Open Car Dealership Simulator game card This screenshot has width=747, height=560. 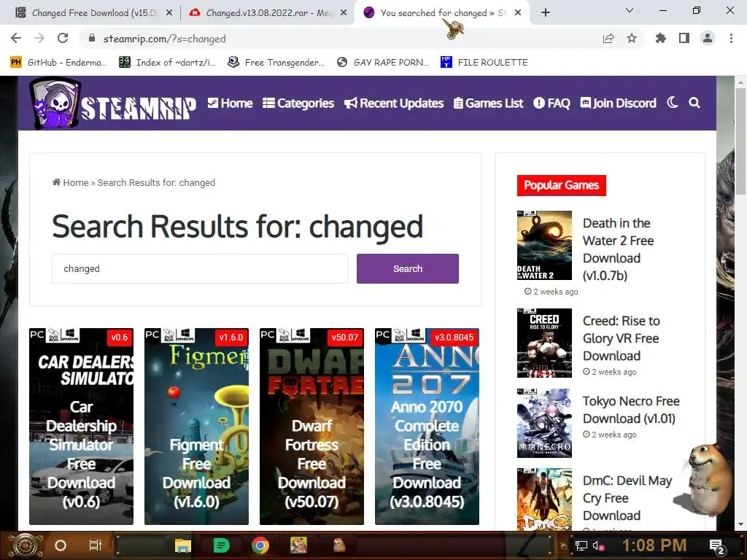point(82,426)
